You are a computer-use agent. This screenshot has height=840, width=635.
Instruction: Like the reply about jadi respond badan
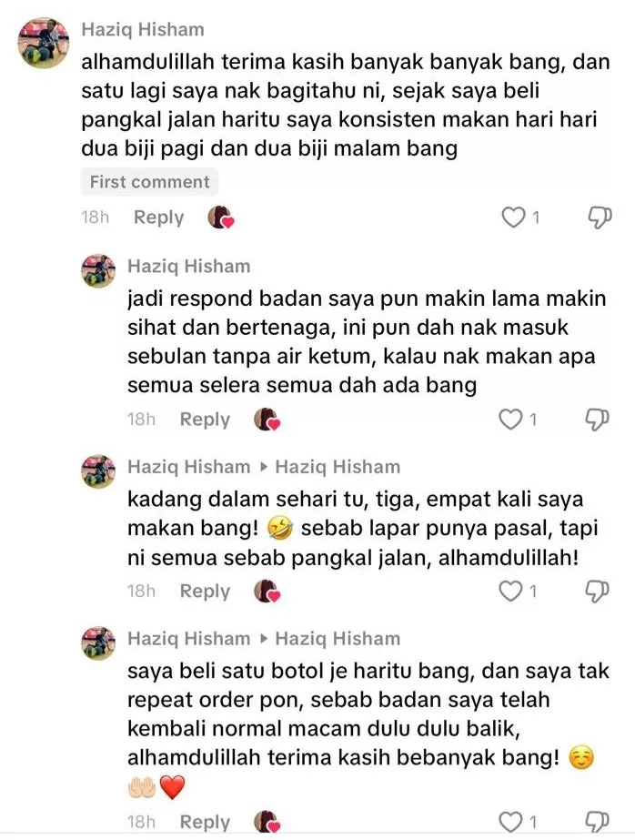point(510,420)
